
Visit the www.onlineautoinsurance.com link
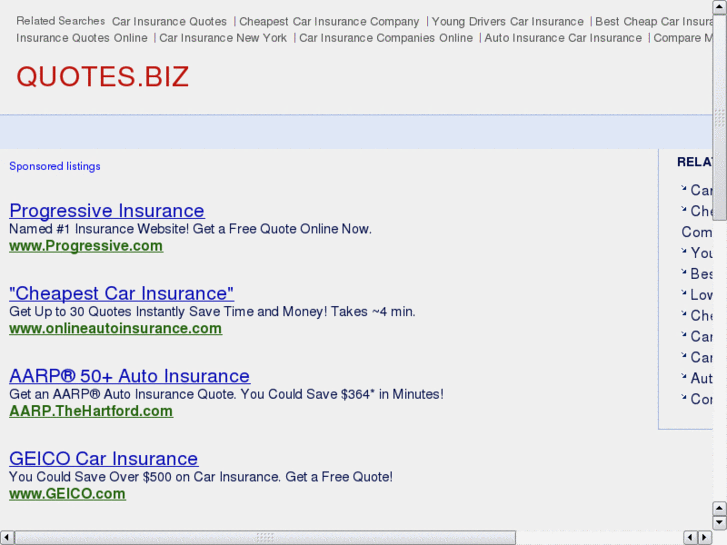pos(115,328)
